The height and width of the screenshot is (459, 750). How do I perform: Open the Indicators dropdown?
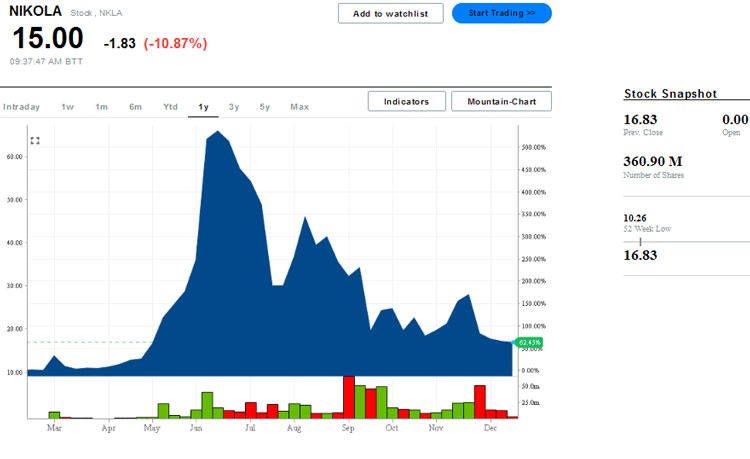(406, 101)
